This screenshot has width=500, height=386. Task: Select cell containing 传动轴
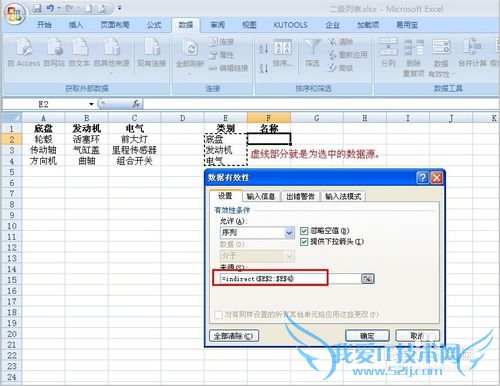(x=43, y=150)
